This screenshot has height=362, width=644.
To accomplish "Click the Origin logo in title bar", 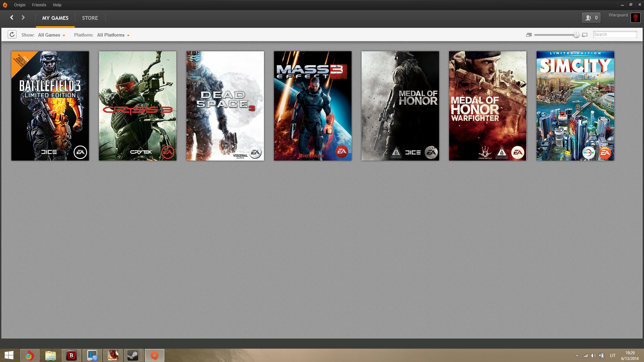I will pyautogui.click(x=5, y=5).
